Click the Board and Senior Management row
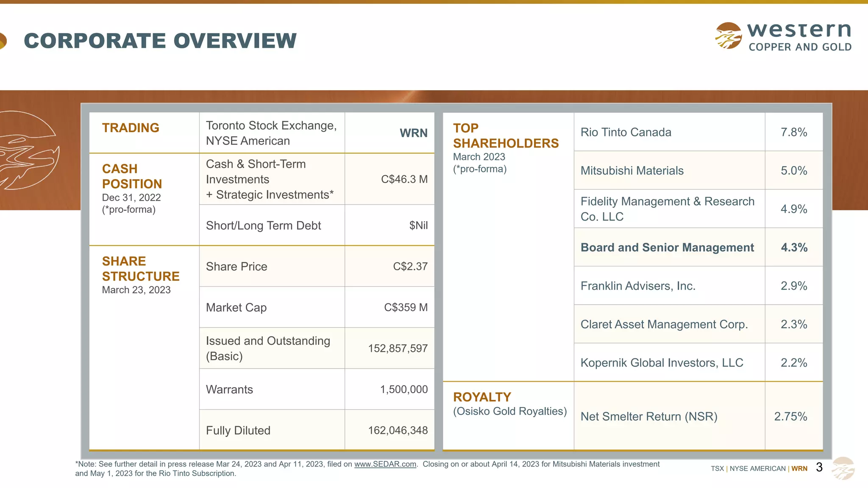The height and width of the screenshot is (488, 868). pos(667,247)
